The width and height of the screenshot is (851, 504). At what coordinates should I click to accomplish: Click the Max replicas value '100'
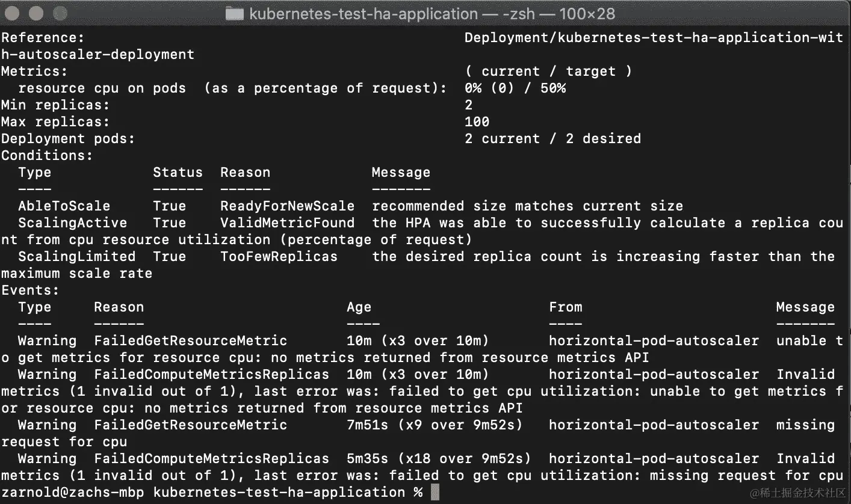coord(477,122)
